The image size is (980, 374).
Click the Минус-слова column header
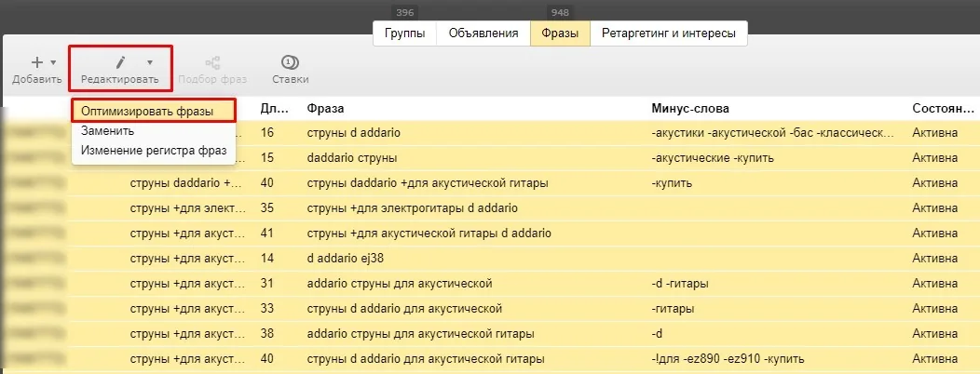point(690,109)
